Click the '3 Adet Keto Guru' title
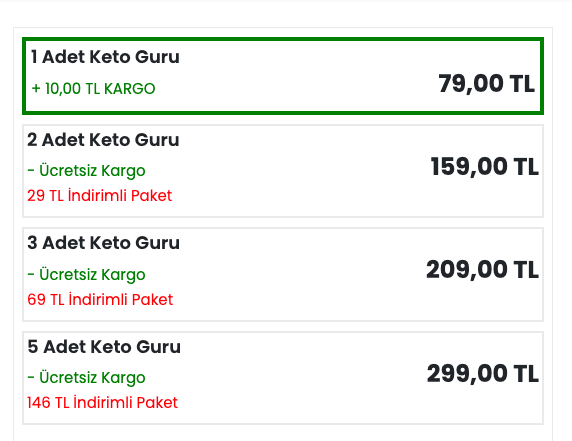 pyautogui.click(x=104, y=243)
